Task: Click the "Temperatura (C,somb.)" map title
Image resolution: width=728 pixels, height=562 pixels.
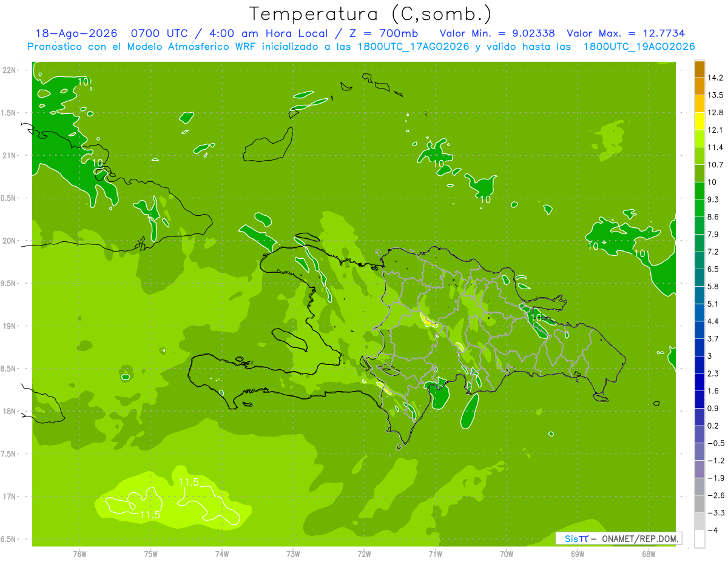Action: pyautogui.click(x=371, y=14)
